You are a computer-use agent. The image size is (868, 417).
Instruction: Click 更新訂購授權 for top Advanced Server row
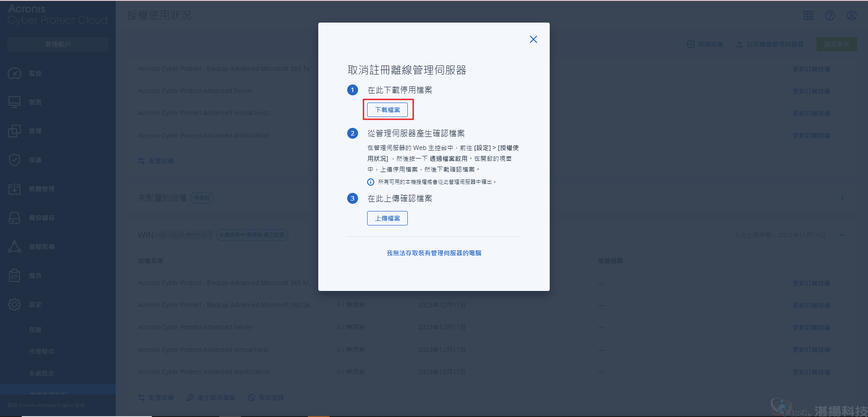[x=811, y=91]
